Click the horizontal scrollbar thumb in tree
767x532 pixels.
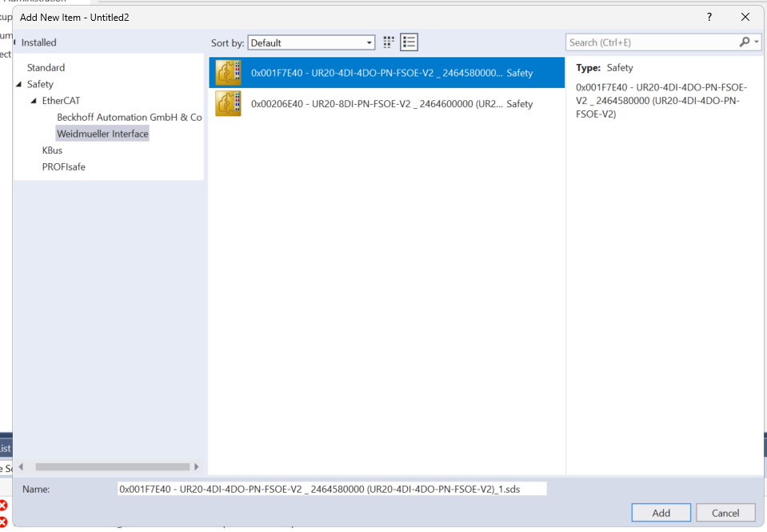point(113,467)
